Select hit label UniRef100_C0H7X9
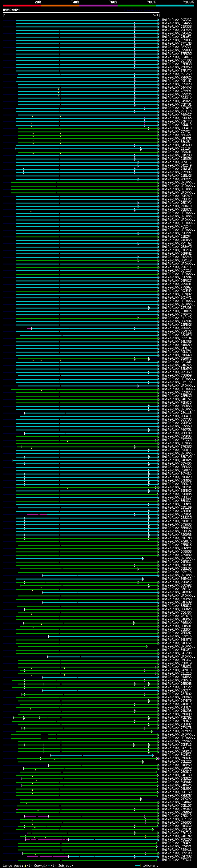 tap(176, 196)
